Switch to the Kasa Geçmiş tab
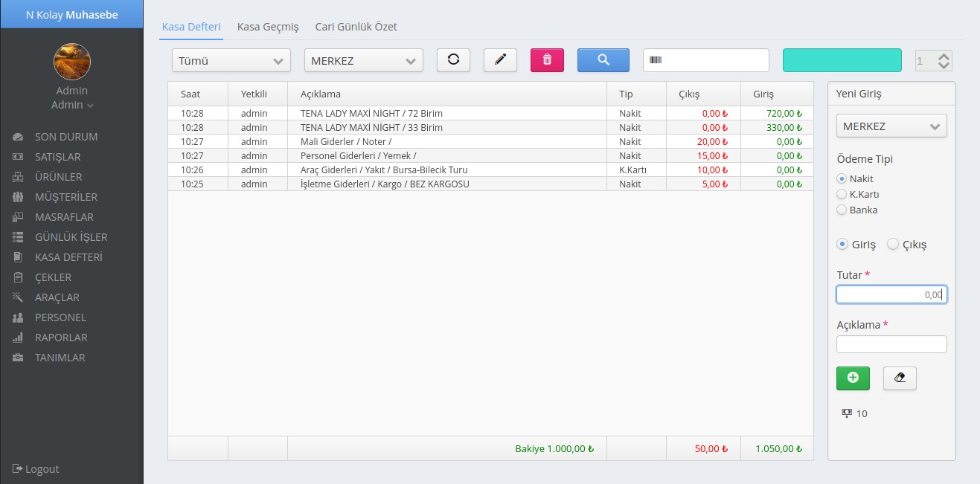The image size is (980, 484). 268,27
